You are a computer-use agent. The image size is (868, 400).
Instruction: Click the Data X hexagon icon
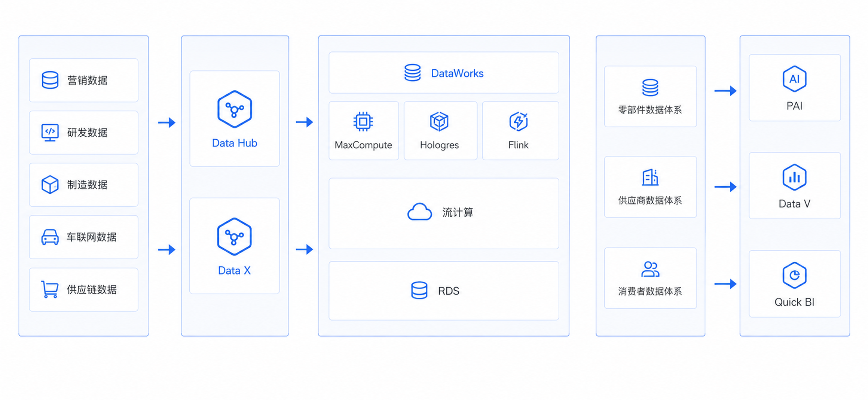(234, 237)
